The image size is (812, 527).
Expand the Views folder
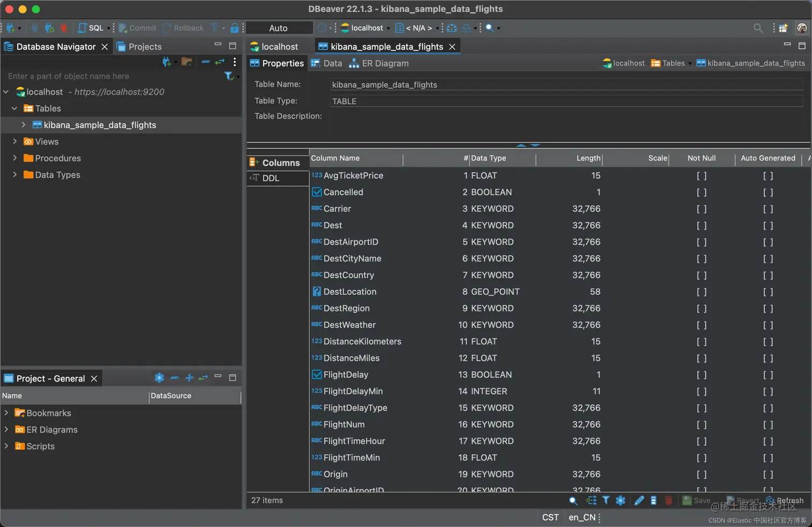point(15,142)
